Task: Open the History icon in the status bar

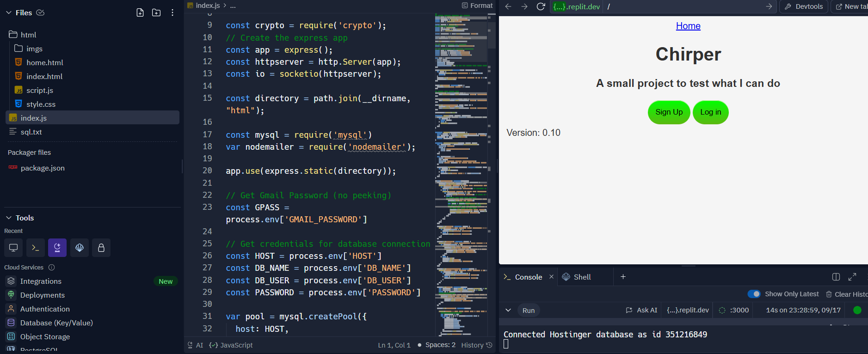Action: (x=489, y=345)
